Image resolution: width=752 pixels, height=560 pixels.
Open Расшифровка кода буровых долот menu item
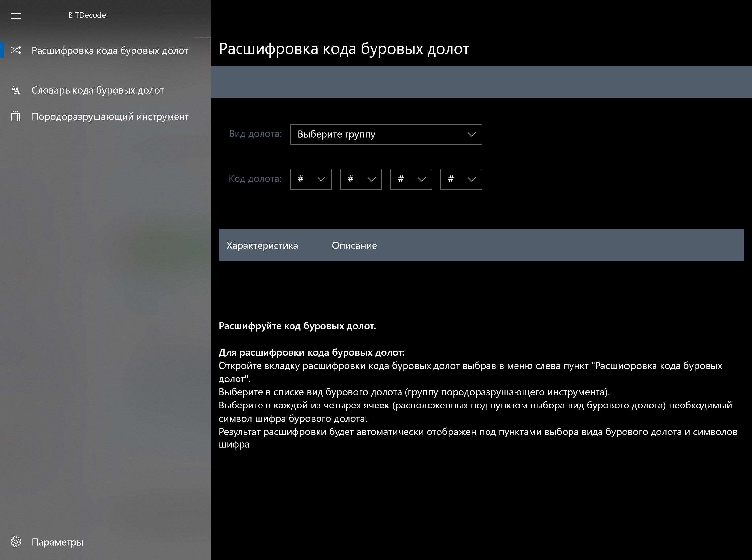click(109, 50)
